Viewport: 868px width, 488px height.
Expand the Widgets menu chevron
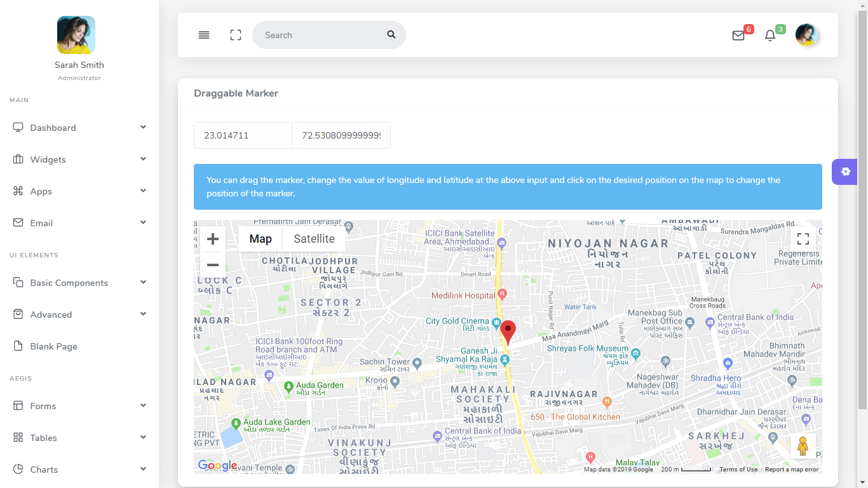pyautogui.click(x=143, y=159)
